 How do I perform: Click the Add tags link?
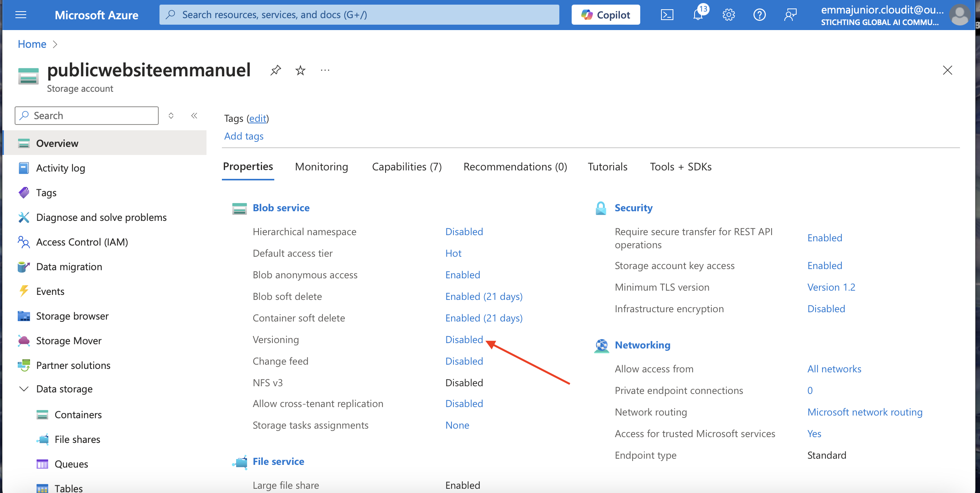coord(244,136)
